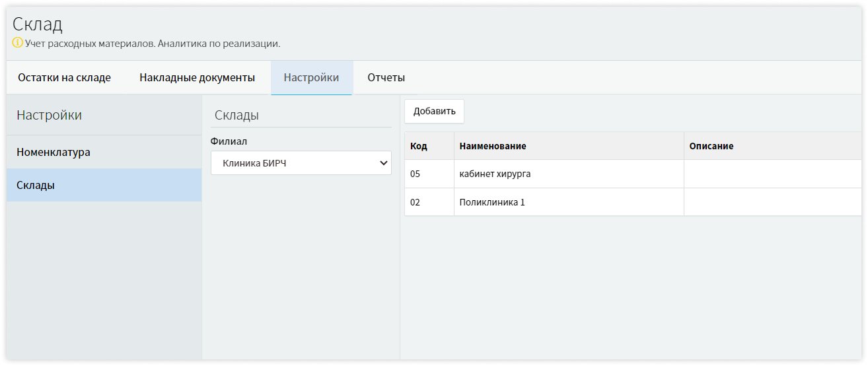Screen dimensions: 868x366
Task: Click the Склад page title
Action: 38,25
